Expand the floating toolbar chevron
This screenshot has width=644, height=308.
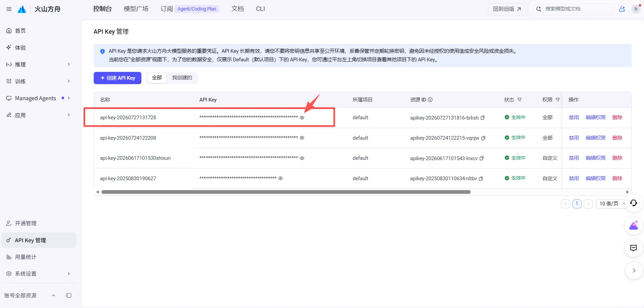pyautogui.click(x=634, y=271)
